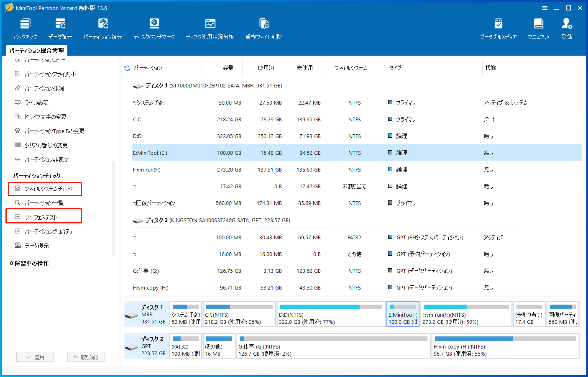Select the 16.00 MB その他 partition row

coord(357,254)
